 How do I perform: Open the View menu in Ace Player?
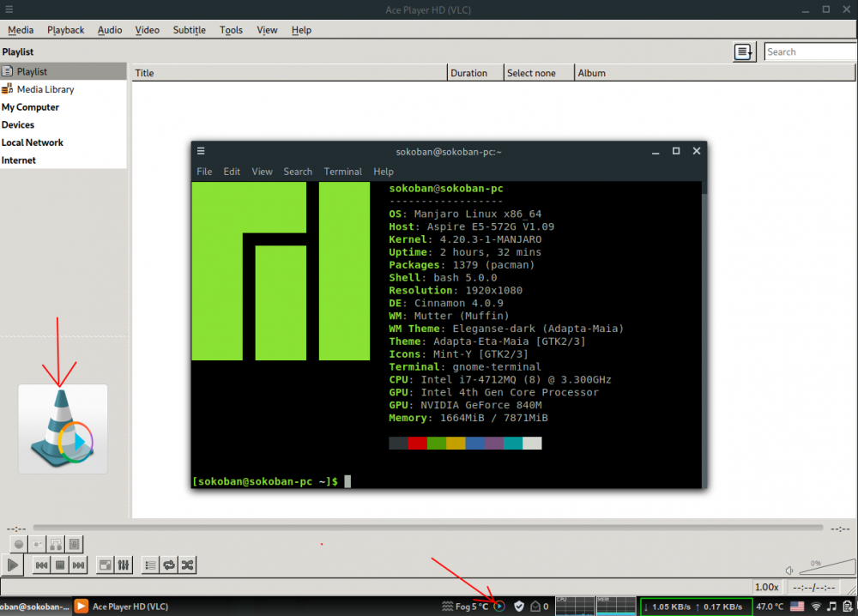267,30
